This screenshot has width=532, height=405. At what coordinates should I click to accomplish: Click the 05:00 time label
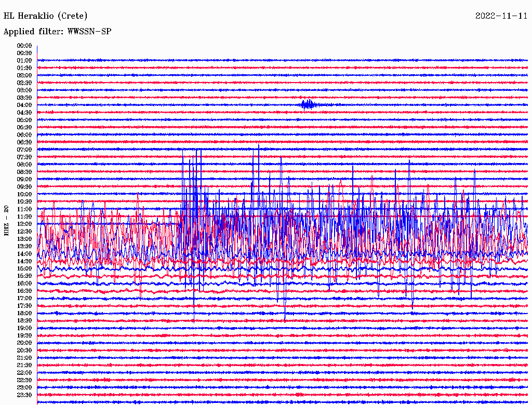pos(24,120)
